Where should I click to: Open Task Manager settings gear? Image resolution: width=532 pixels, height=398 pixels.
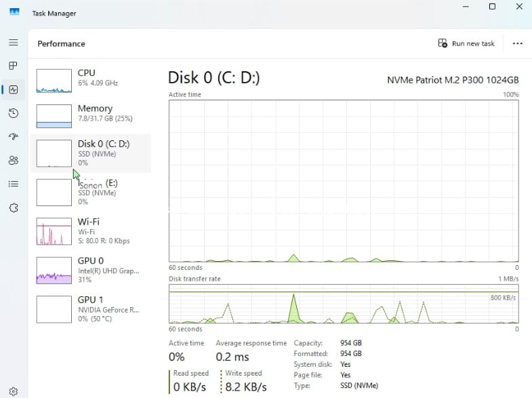point(13,391)
